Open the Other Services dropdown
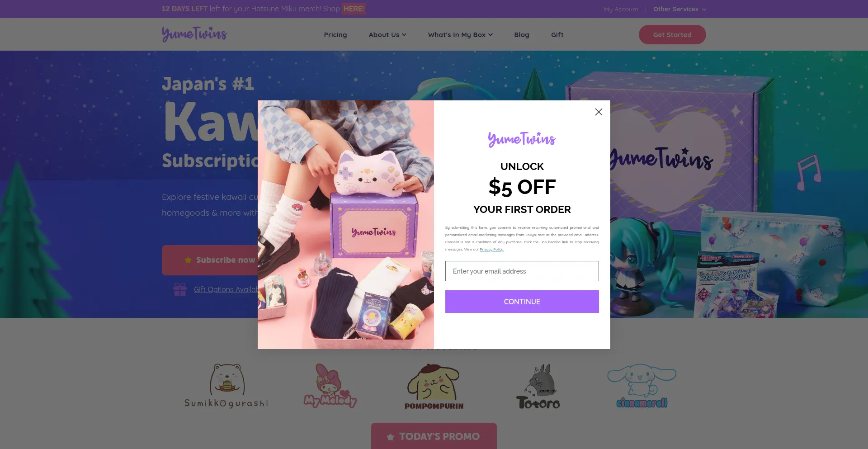This screenshot has height=449, width=868. pyautogui.click(x=679, y=9)
